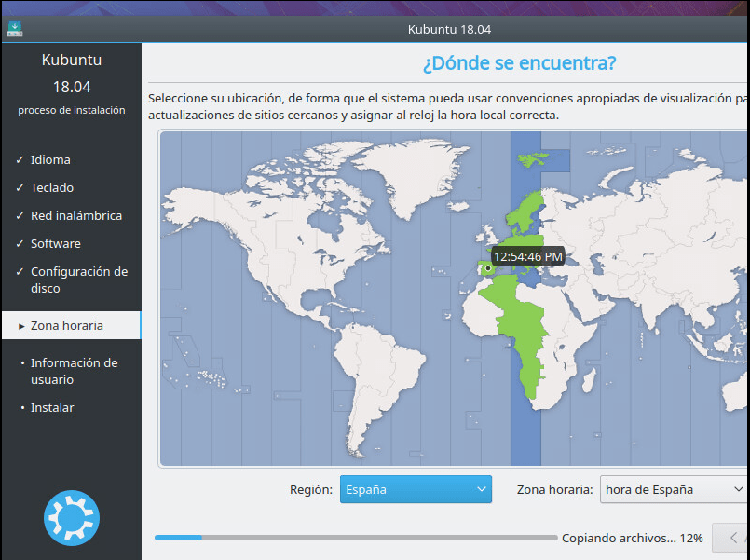Click the arrow indicator beside Zona horaria
The width and height of the screenshot is (750, 560).
click(x=20, y=325)
